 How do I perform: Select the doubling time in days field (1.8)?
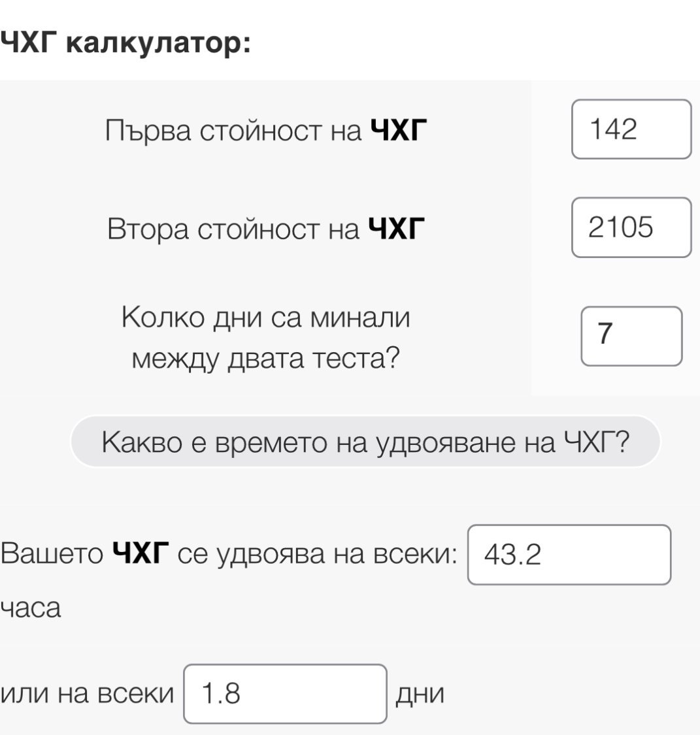[x=284, y=694]
